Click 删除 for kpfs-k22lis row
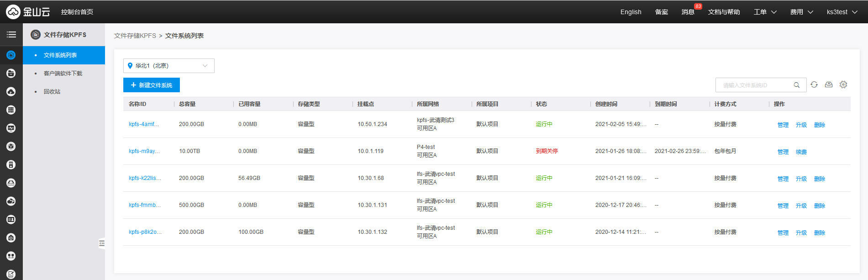868x280 pixels. [820, 179]
